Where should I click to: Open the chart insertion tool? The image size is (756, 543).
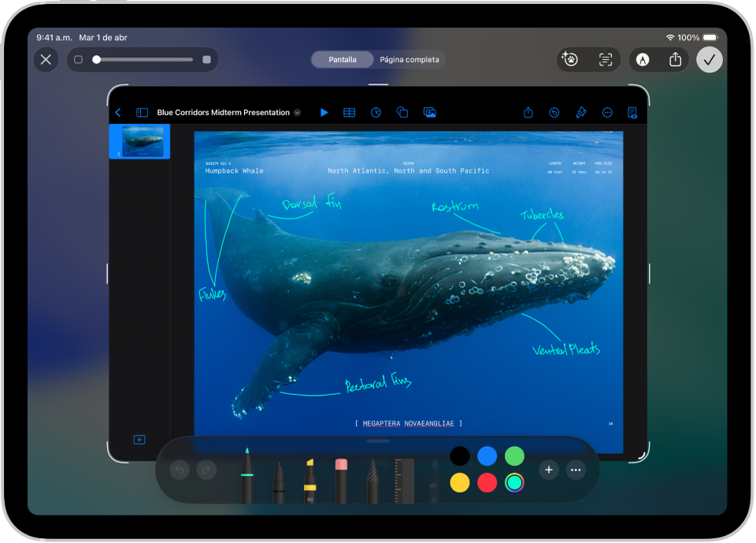[376, 112]
